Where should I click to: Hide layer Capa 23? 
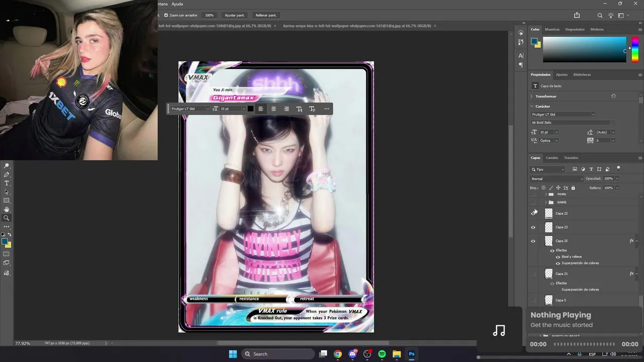533,227
